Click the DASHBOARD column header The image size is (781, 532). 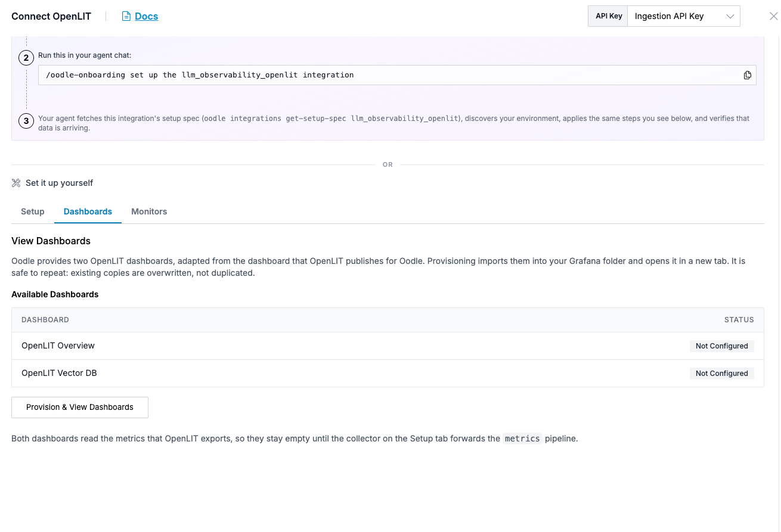45,320
